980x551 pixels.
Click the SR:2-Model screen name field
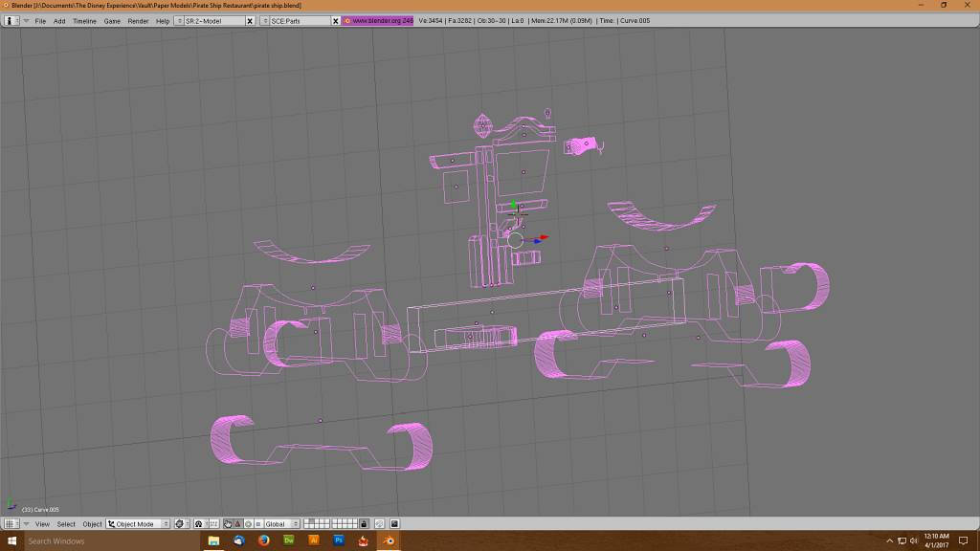(213, 21)
